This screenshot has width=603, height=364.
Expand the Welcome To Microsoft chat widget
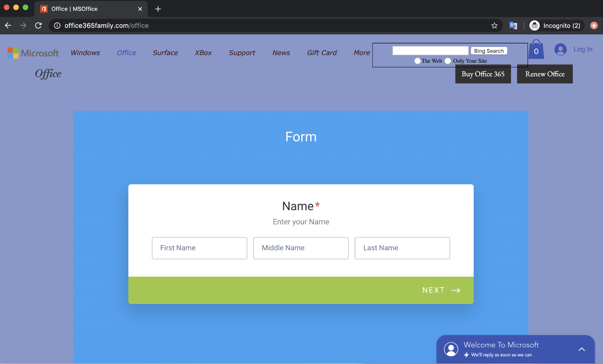click(581, 349)
